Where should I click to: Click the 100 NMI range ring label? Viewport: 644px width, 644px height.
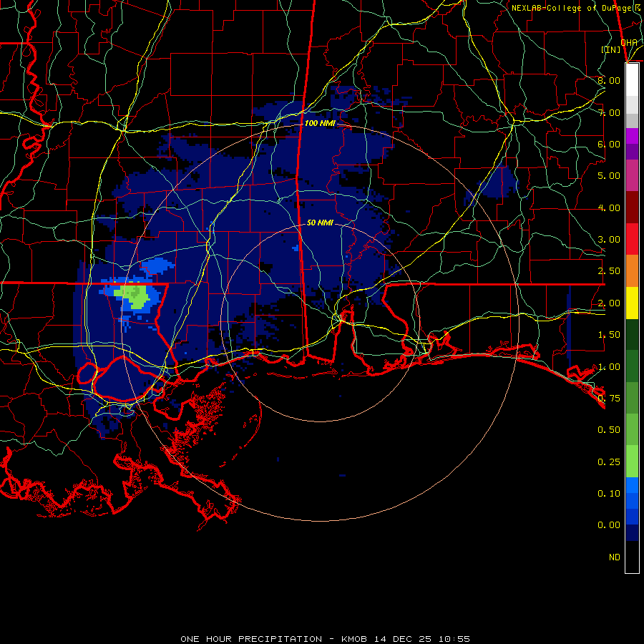pyautogui.click(x=320, y=123)
